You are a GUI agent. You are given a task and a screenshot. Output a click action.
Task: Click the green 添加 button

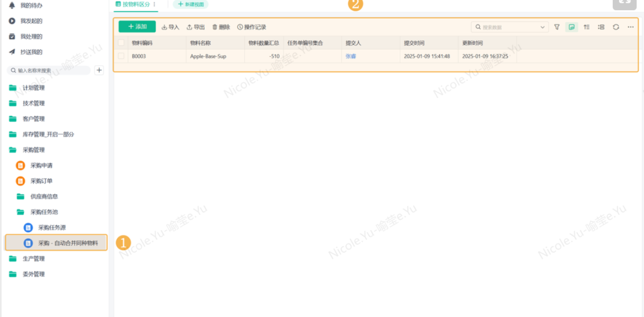[x=137, y=27]
